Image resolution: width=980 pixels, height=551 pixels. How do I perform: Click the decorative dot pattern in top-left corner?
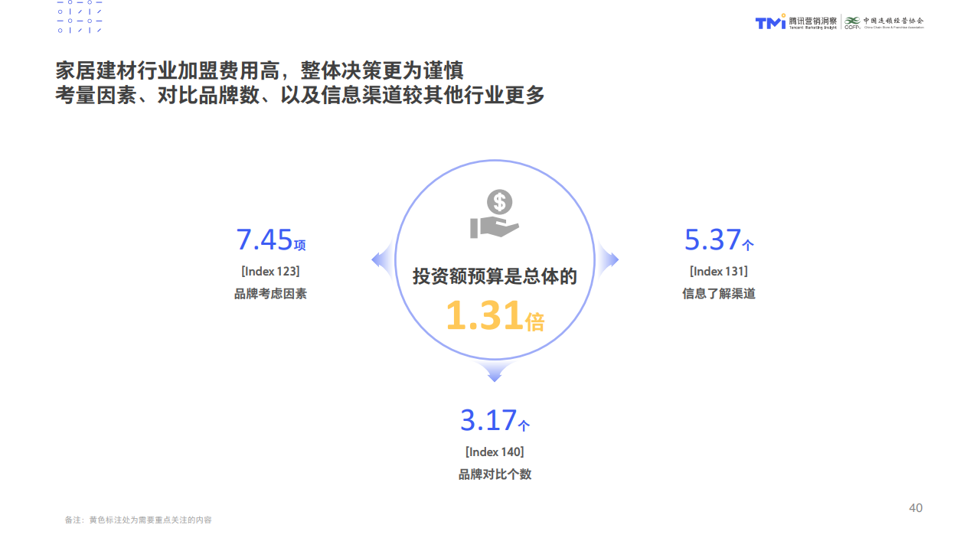(x=80, y=17)
